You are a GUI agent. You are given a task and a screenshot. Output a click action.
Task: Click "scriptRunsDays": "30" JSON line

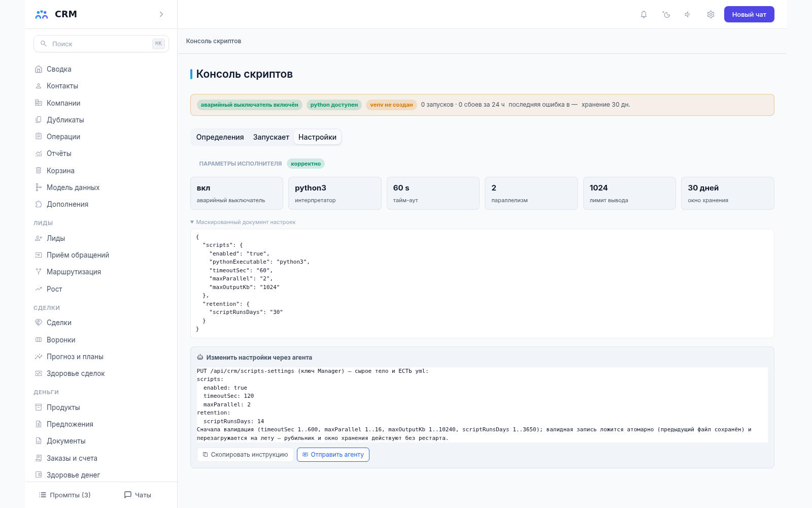[x=246, y=312]
